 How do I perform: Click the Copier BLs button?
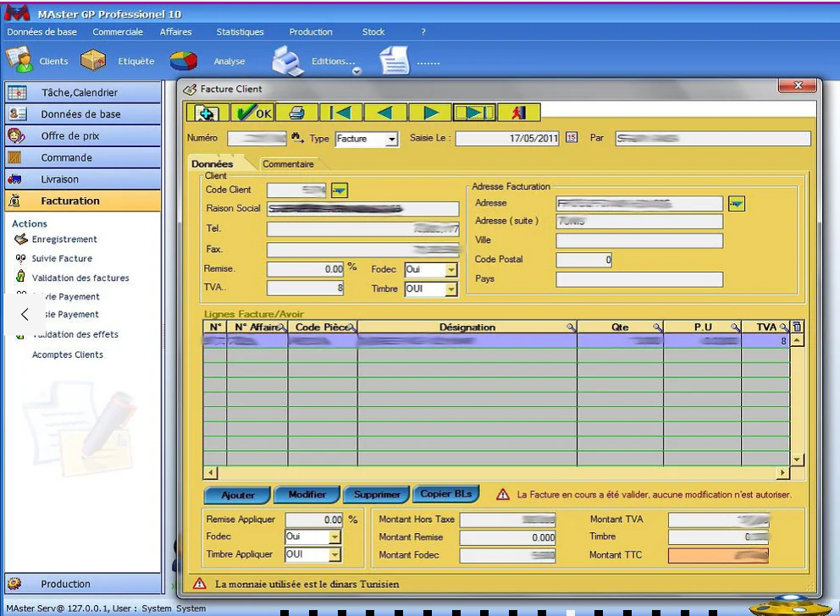[x=447, y=494]
